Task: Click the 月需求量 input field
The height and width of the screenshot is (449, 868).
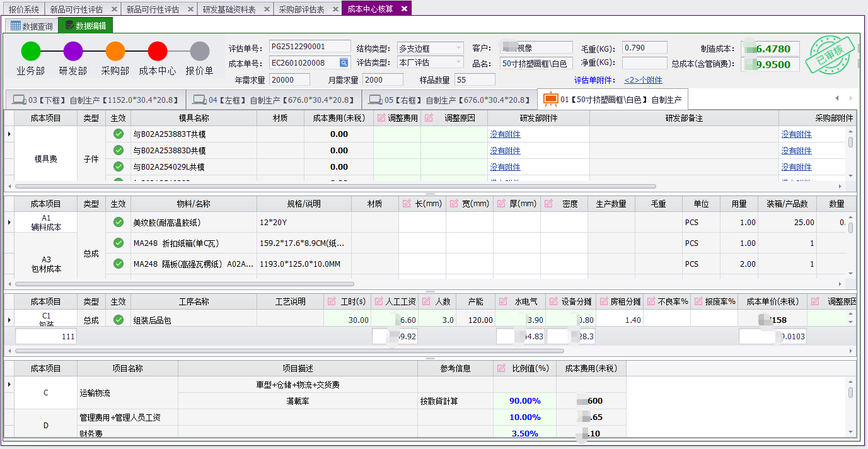Action: click(x=383, y=79)
